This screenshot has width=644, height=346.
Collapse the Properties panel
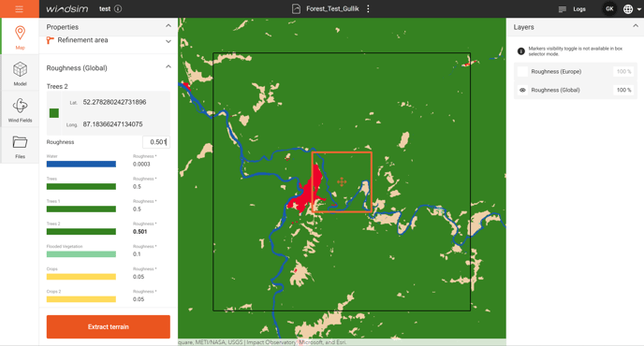pos(168,26)
